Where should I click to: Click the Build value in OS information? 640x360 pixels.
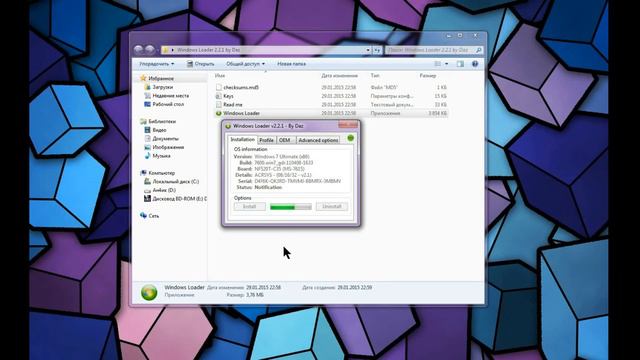pos(283,163)
